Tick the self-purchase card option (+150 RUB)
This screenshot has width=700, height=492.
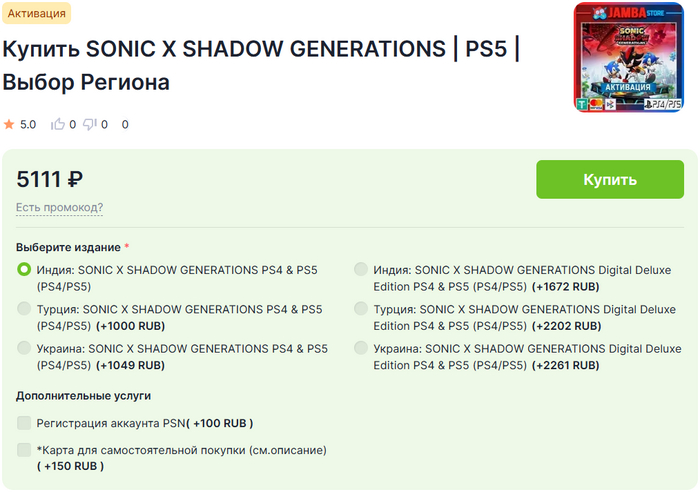[x=24, y=451]
